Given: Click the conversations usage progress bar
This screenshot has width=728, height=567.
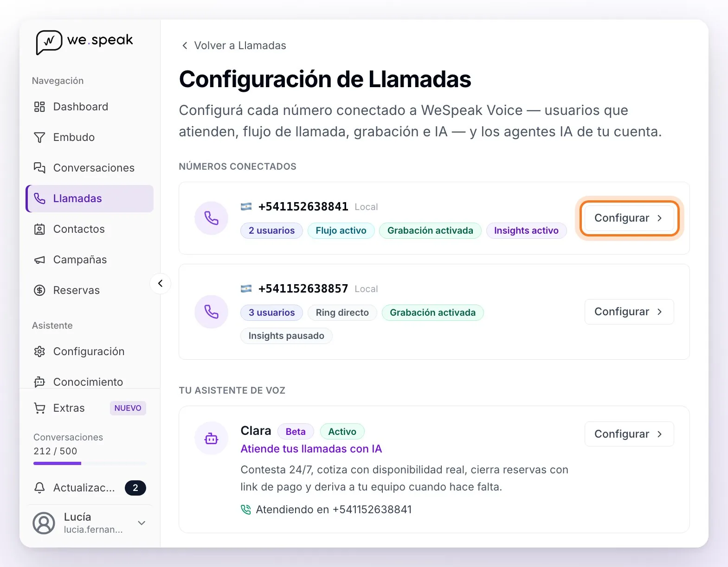Looking at the screenshot, I should pyautogui.click(x=90, y=463).
